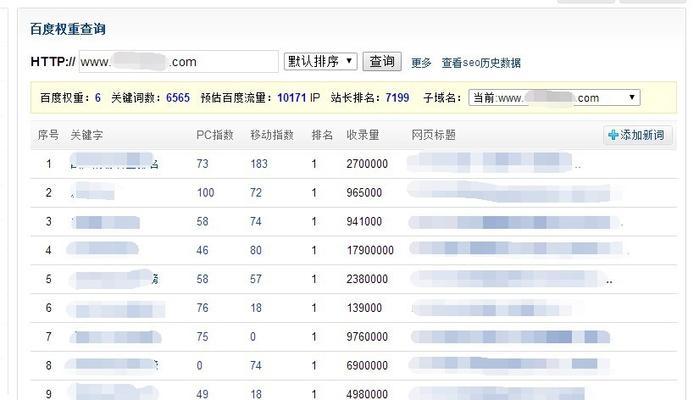Image resolution: width=699 pixels, height=400 pixels.
Task: Expand the 子域名 subdomain dropdown
Action: pos(554,98)
